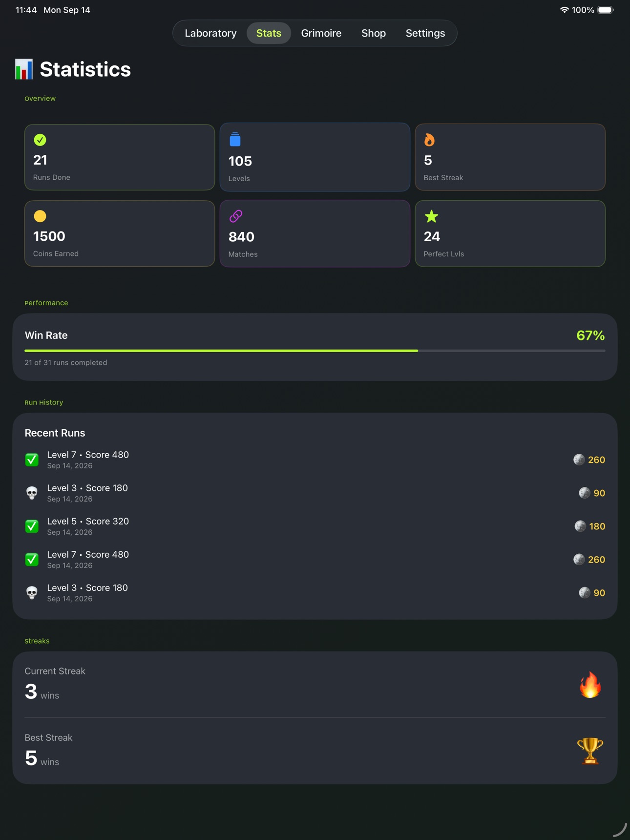This screenshot has height=840, width=630.
Task: Click the battery icon in the status bar
Action: [606, 10]
